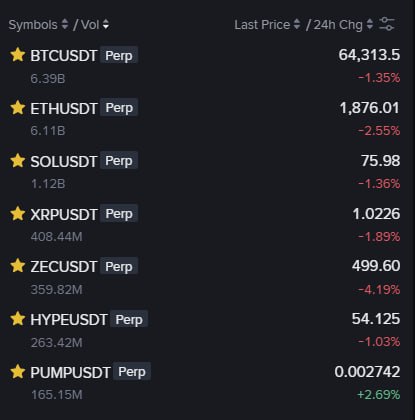Screen dimensions: 415x420
Task: Select the ETHUSDT symbol row
Action: click(207, 119)
